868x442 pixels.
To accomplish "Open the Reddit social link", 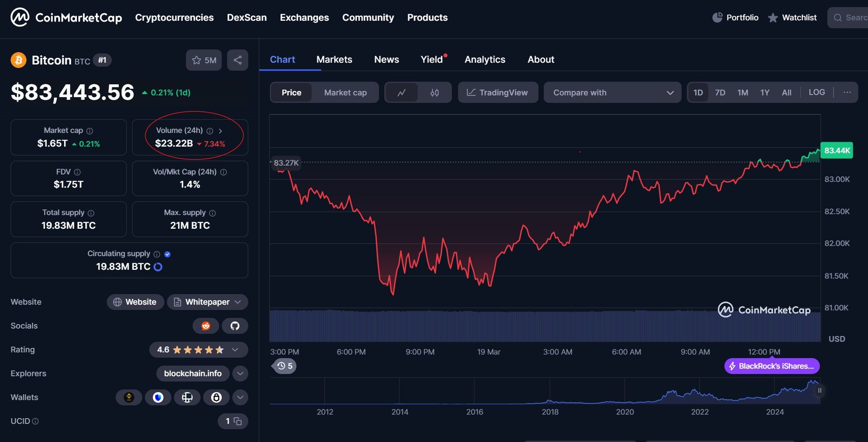I will click(205, 326).
